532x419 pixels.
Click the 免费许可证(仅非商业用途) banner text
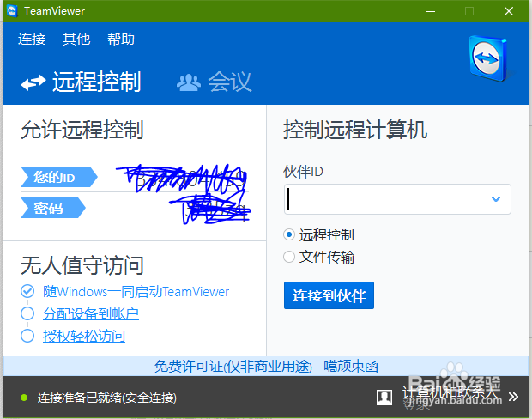pyautogui.click(x=233, y=367)
